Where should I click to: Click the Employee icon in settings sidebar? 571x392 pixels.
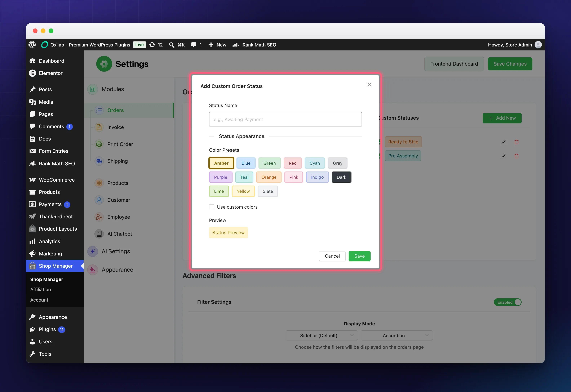99,217
